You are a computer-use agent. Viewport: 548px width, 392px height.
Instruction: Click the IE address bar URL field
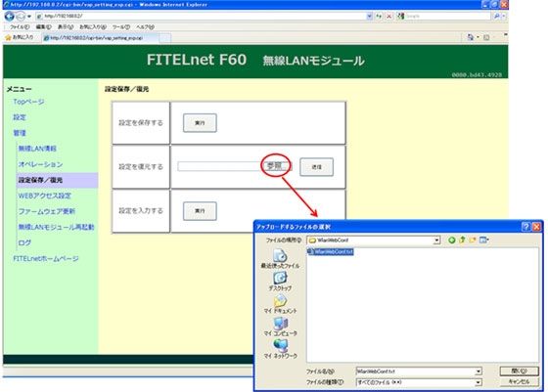[201, 16]
